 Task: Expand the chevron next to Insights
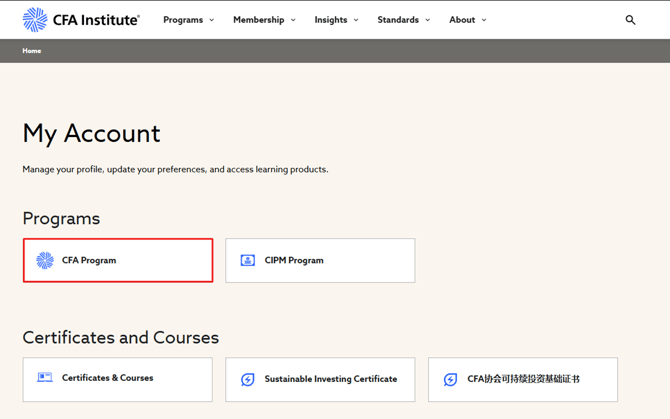point(356,20)
